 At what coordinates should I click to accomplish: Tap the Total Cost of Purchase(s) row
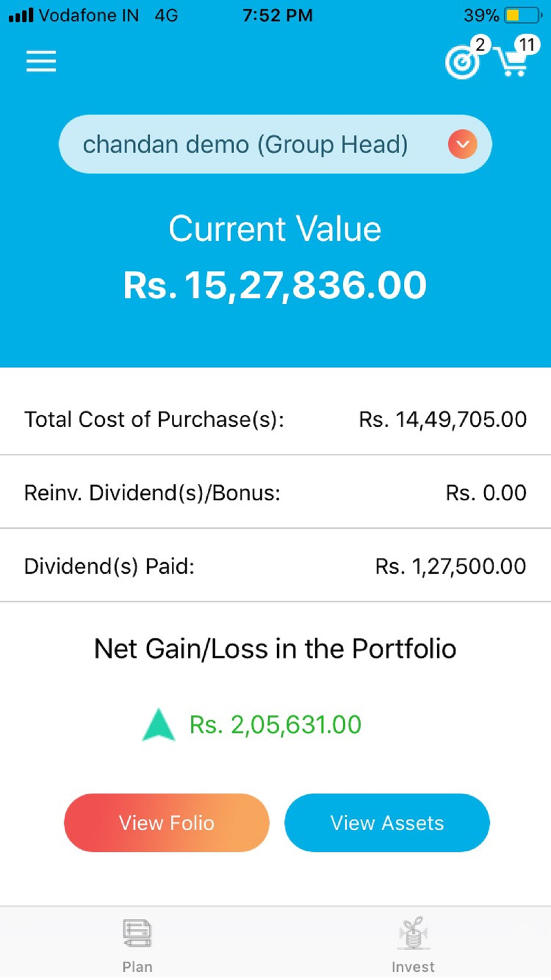(x=275, y=419)
